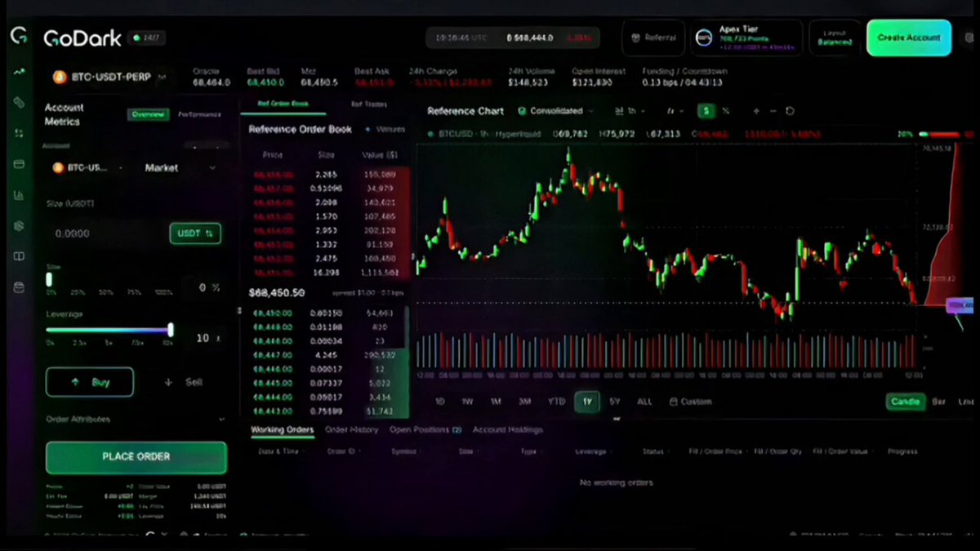Open the tag icon in the left sidebar
Viewport: 980px width, 551px height.
19,103
